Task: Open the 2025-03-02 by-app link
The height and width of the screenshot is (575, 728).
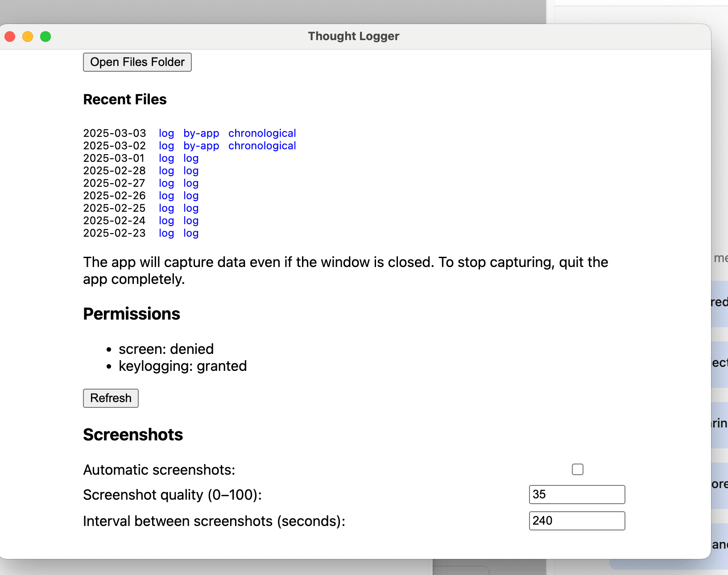Action: [201, 146]
